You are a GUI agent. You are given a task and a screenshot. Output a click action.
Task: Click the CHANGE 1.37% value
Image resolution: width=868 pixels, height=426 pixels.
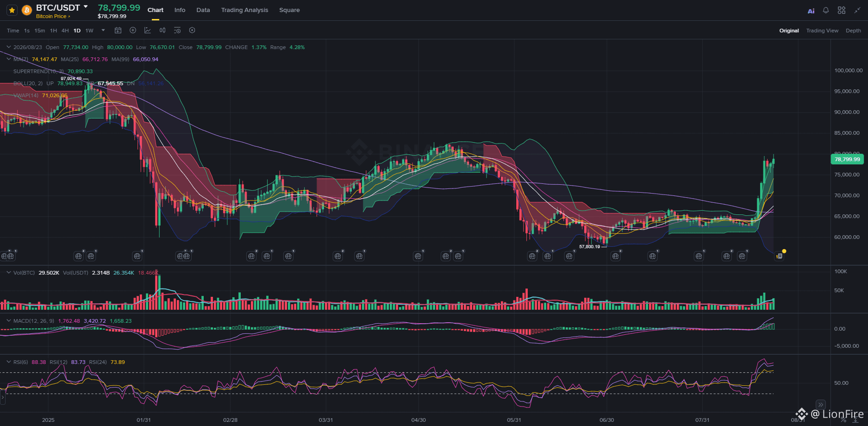[x=259, y=47]
